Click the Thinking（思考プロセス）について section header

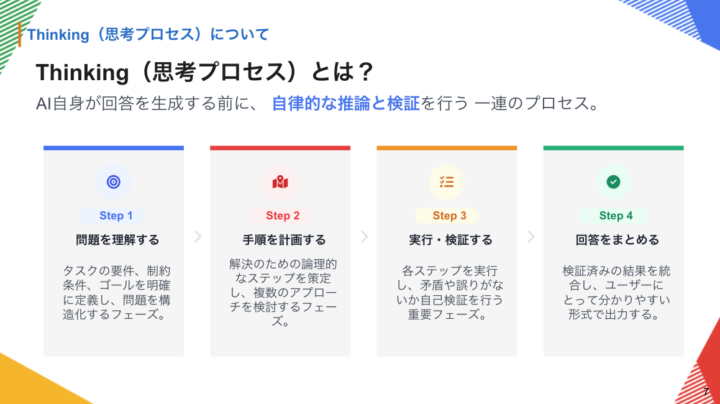tap(147, 34)
